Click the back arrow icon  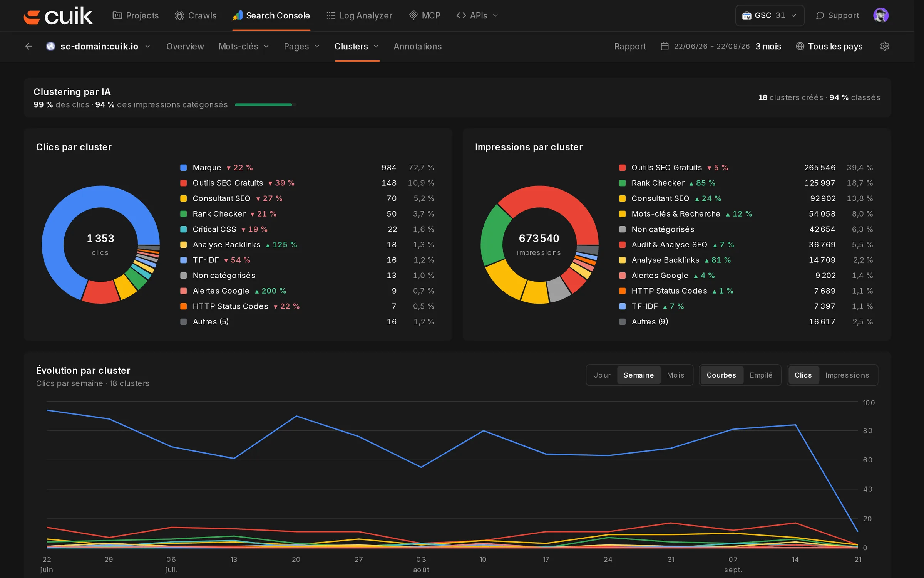tap(29, 46)
